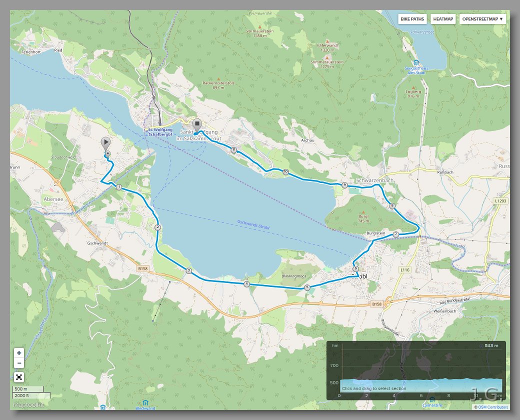Click the Bleckwand hut icon
The height and width of the screenshot is (420, 520).
(145, 403)
